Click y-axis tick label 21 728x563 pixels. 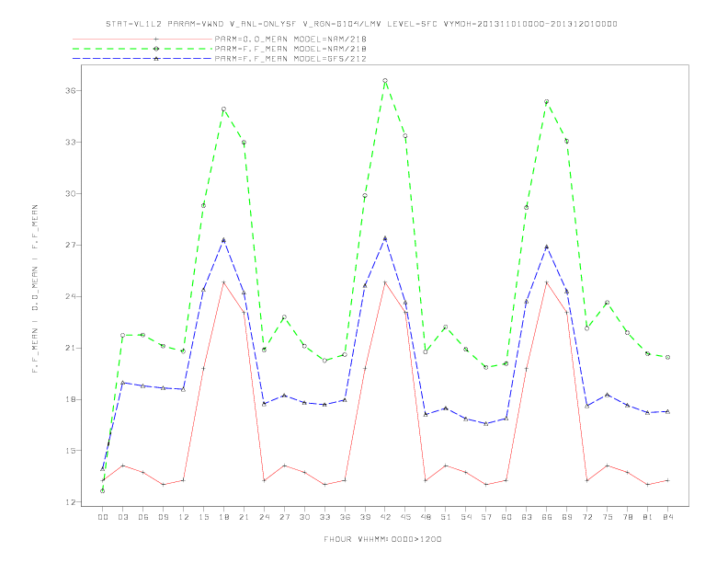coord(70,348)
